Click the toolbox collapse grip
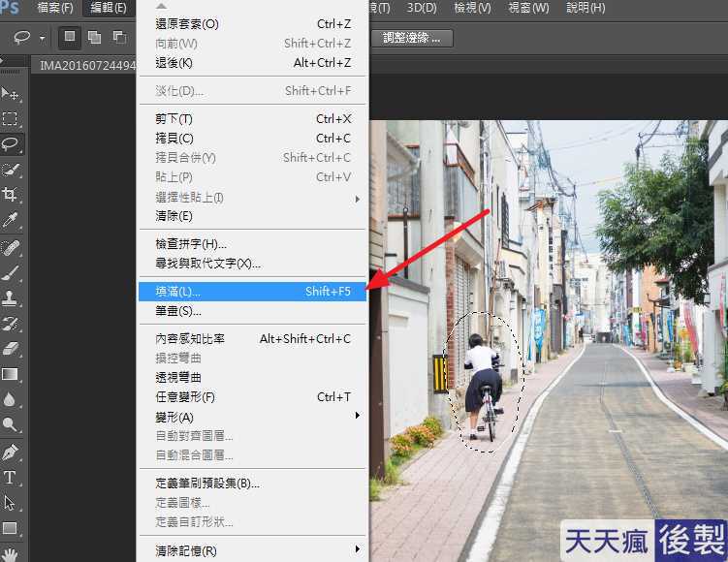Viewport: 728px width, 562px height. coord(11,72)
